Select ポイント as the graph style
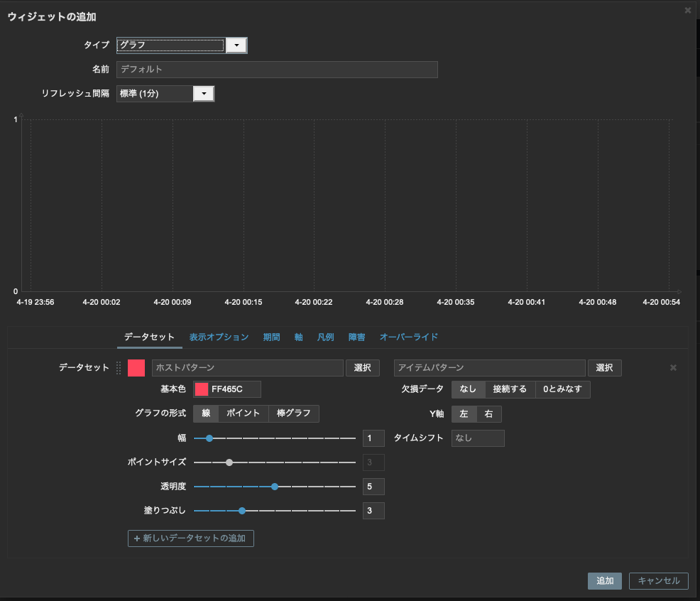Viewport: 700px width, 601px height. click(x=244, y=413)
